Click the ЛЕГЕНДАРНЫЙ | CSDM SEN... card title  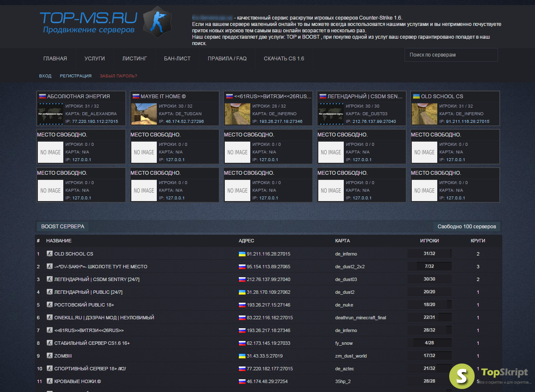coord(364,97)
